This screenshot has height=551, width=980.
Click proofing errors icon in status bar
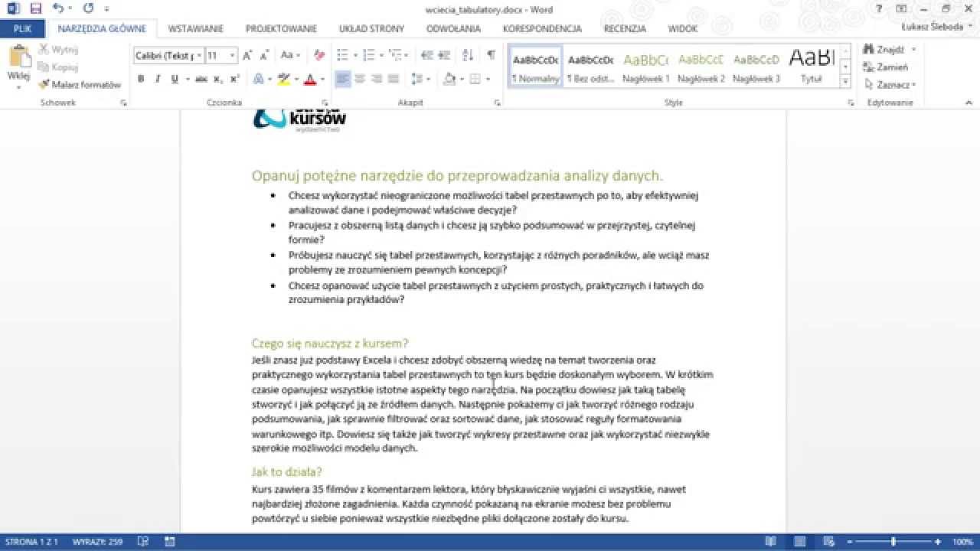coord(142,542)
